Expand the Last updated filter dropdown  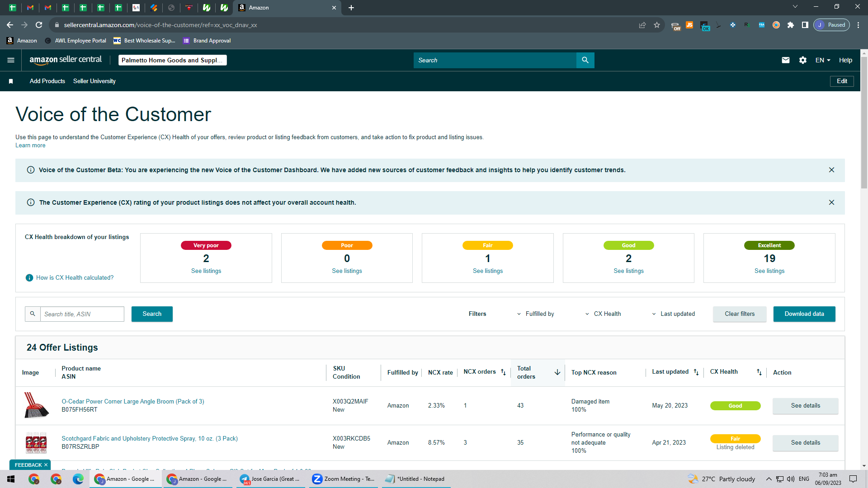click(674, 314)
